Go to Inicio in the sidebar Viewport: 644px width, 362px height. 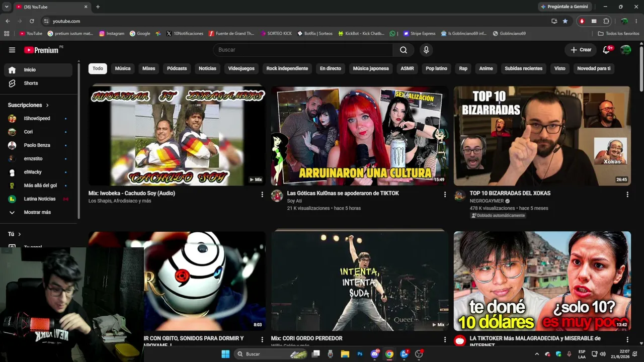[38, 70]
